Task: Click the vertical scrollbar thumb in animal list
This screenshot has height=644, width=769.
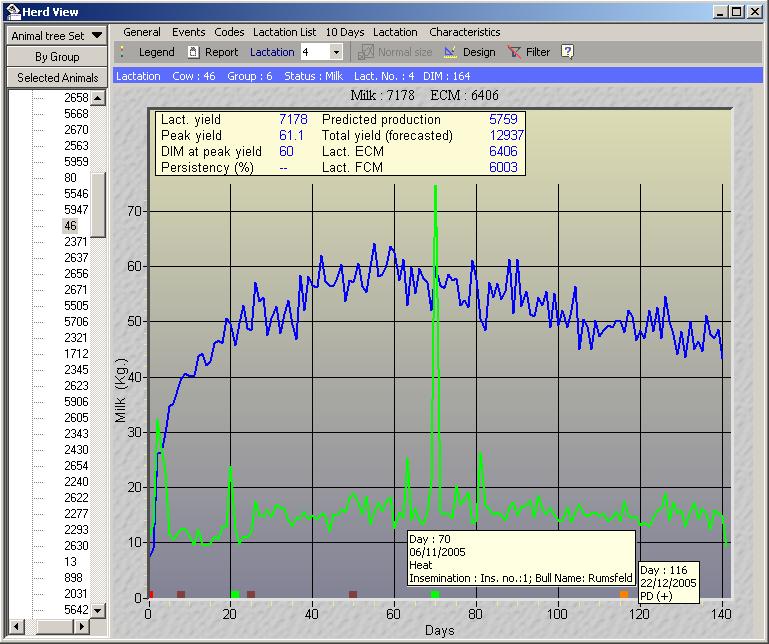Action: click(99, 205)
